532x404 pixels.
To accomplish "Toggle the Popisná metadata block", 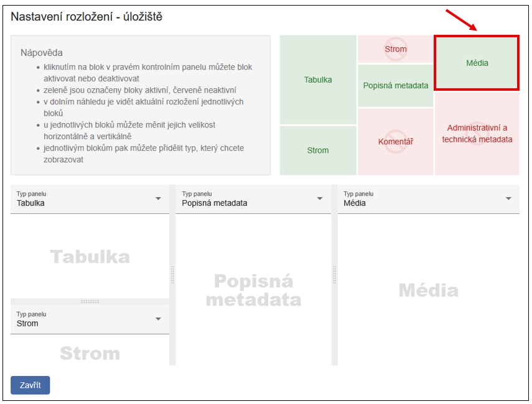I will pyautogui.click(x=396, y=86).
